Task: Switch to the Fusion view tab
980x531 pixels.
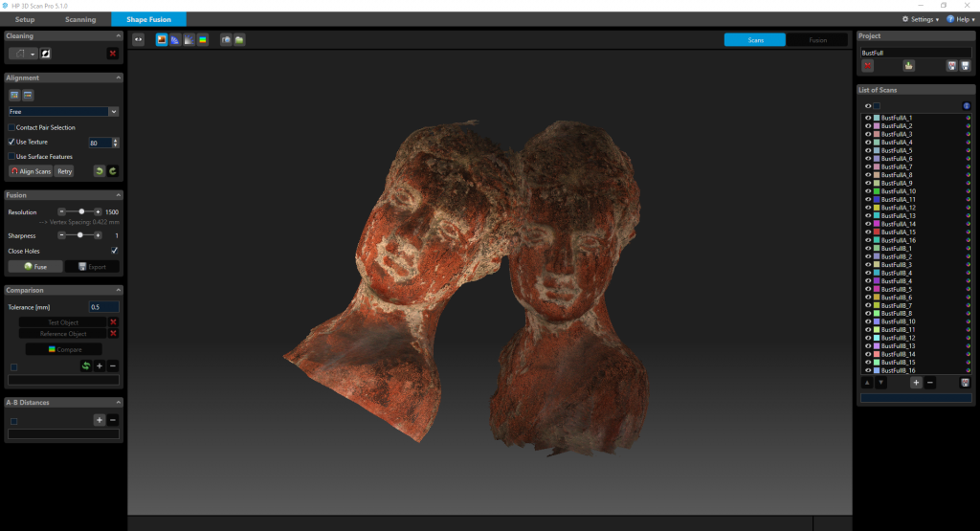Action: (817, 40)
